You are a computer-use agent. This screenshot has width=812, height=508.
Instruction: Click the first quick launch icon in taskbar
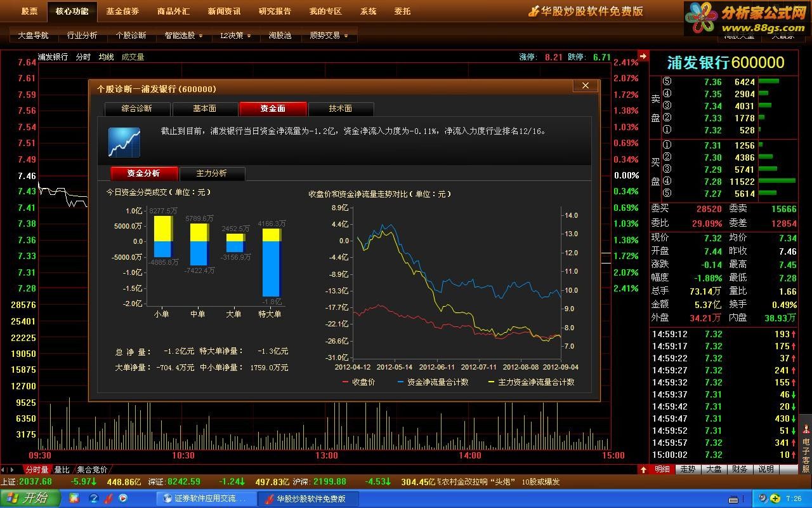click(74, 498)
